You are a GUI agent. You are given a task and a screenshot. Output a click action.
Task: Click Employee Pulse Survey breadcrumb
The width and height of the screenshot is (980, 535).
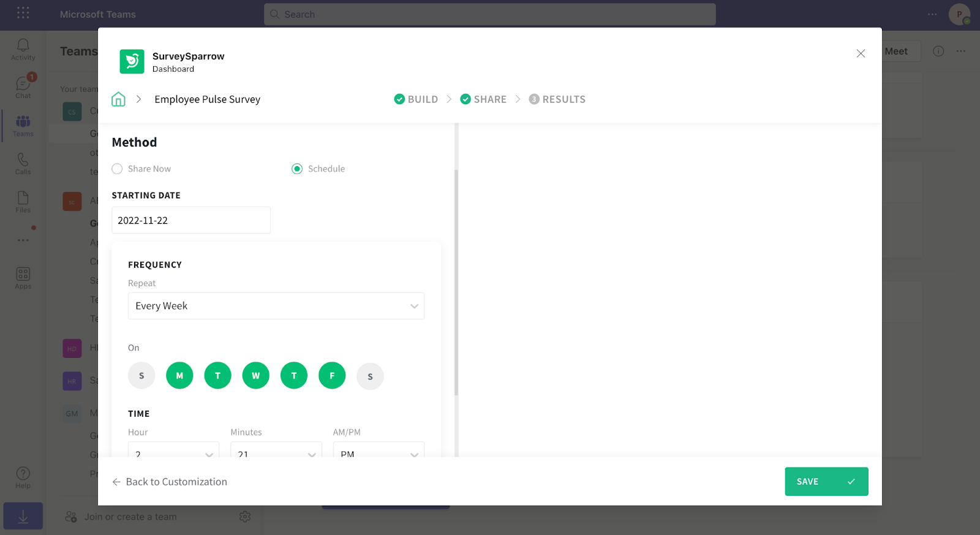(208, 99)
